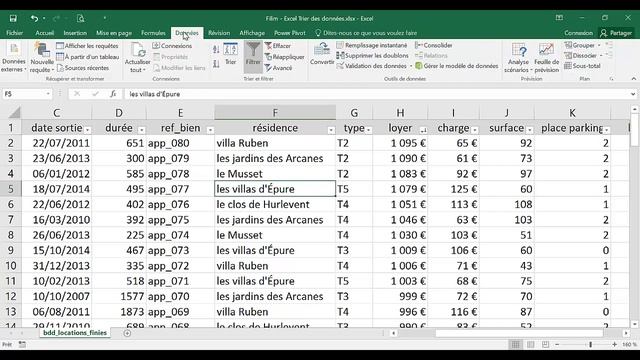The height and width of the screenshot is (360, 640).
Task: Open the Power Pivot tab
Action: coord(290,33)
